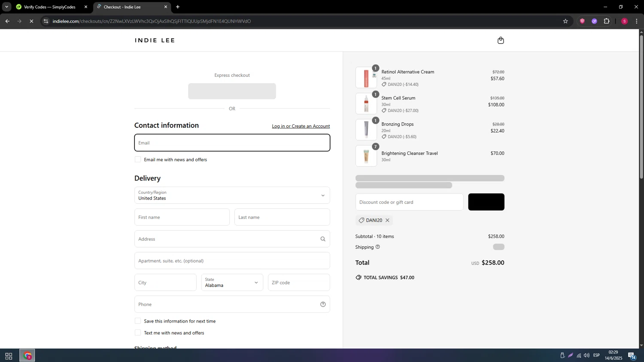644x362 pixels.
Task: Open a new browser tab
Action: 178,7
